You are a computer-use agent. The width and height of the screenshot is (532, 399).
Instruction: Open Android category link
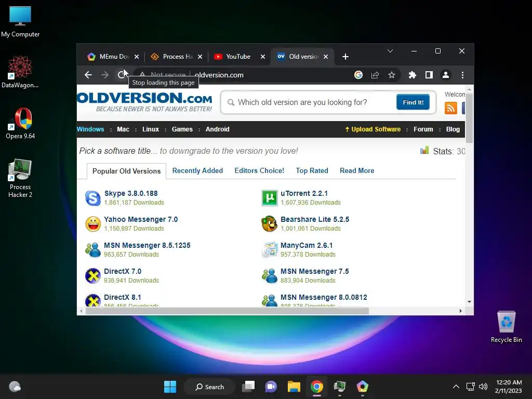[x=218, y=129]
